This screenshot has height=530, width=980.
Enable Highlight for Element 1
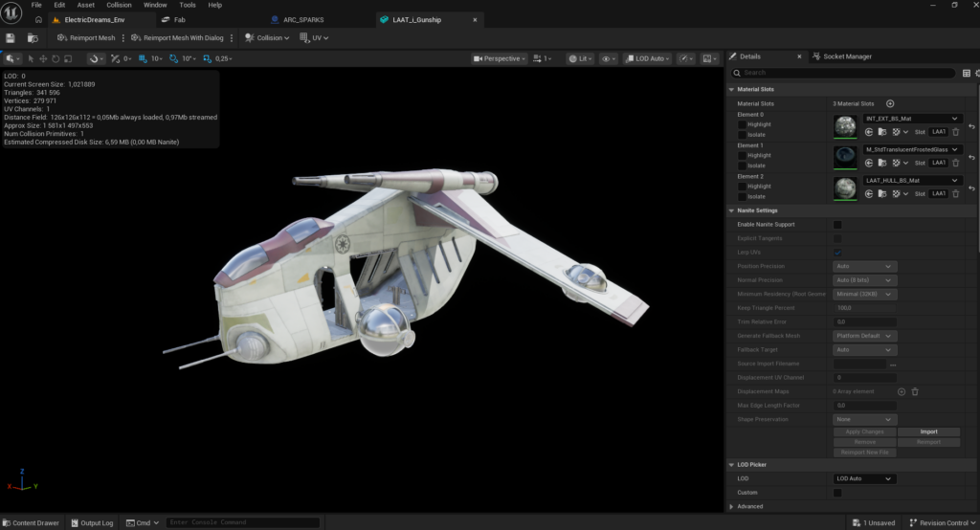click(742, 156)
